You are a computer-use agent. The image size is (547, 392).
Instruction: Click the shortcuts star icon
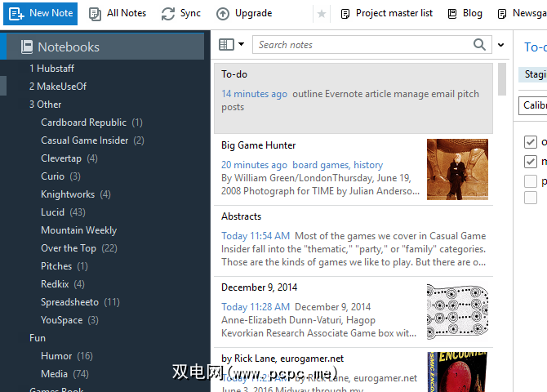tap(322, 14)
